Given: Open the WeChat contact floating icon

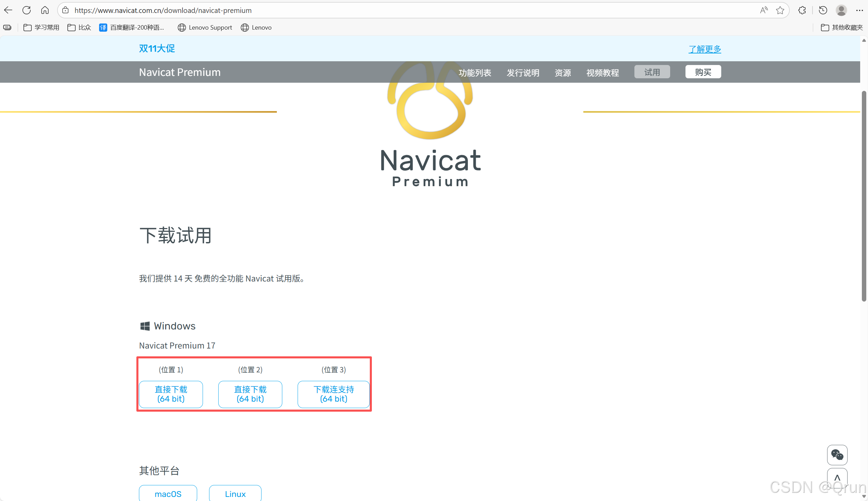Looking at the screenshot, I should [837, 455].
